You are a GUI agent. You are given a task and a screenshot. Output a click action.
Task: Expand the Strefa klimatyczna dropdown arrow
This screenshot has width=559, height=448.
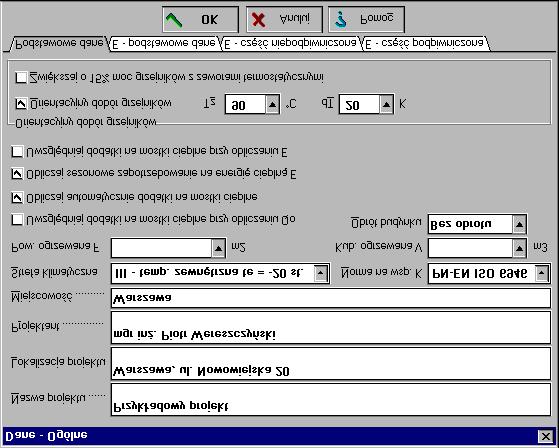point(320,274)
